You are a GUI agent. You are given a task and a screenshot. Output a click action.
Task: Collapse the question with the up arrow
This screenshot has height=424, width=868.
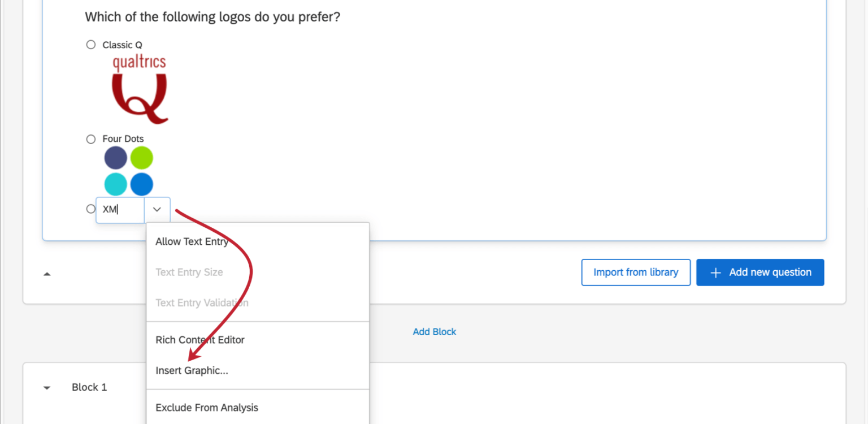[x=47, y=274]
